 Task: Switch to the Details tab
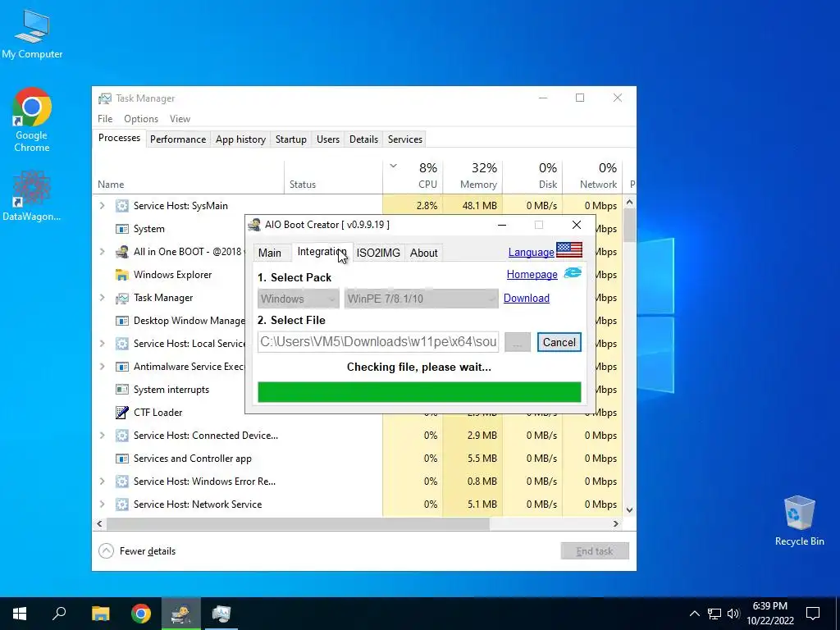tap(363, 139)
